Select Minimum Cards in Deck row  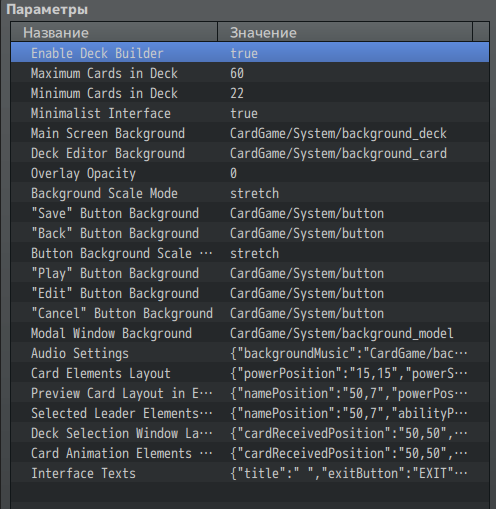(x=250, y=92)
